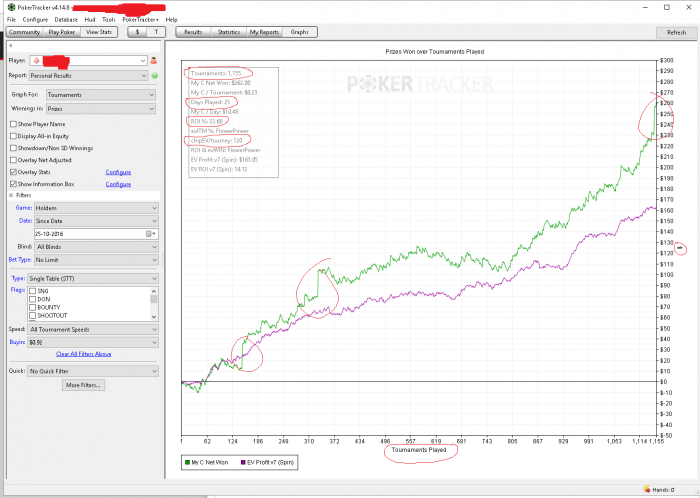The height and width of the screenshot is (498, 700).
Task: Click the Buyin filter label link
Action: (17, 342)
